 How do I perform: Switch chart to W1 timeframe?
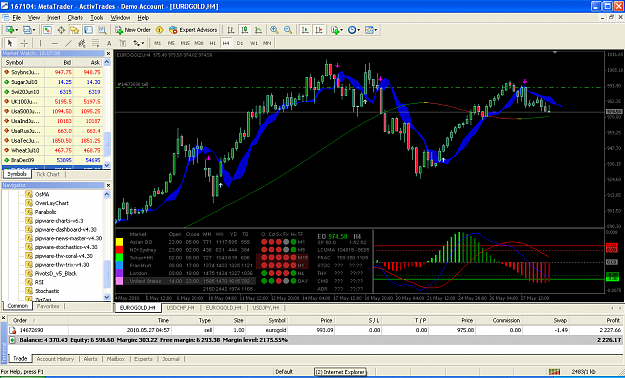pyautogui.click(x=254, y=43)
